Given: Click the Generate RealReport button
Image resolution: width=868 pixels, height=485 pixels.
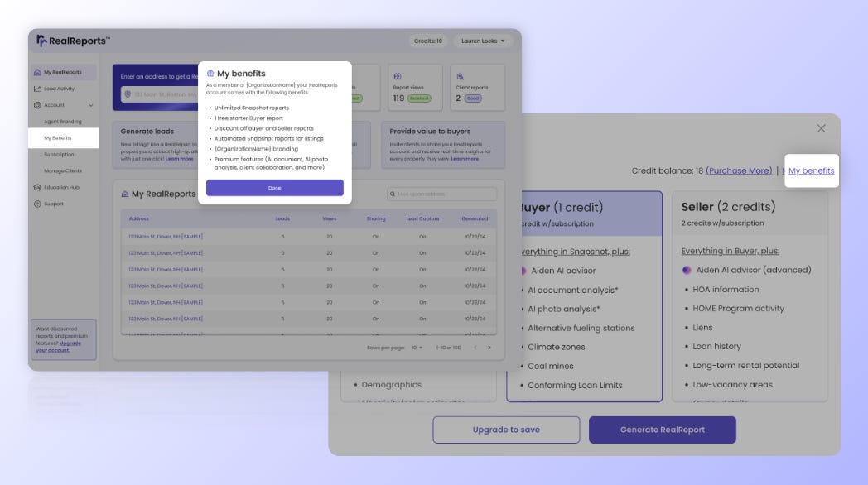Looking at the screenshot, I should tap(662, 430).
